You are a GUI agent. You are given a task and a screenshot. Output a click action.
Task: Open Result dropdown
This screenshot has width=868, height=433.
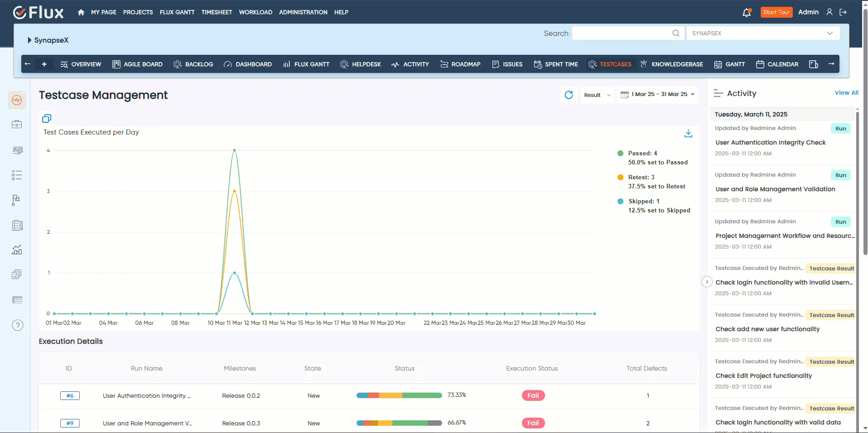(597, 95)
